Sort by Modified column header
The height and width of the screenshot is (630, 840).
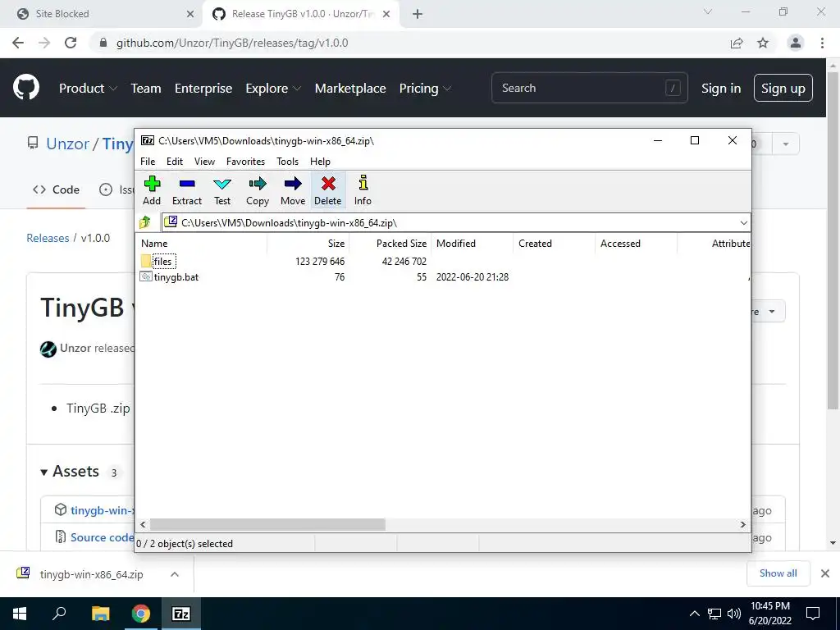472,243
